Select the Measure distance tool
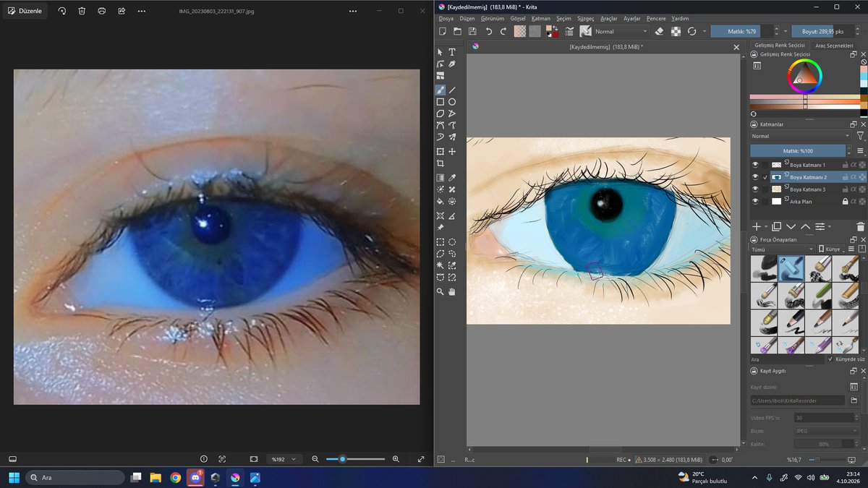This screenshot has width=868, height=488. [x=452, y=216]
